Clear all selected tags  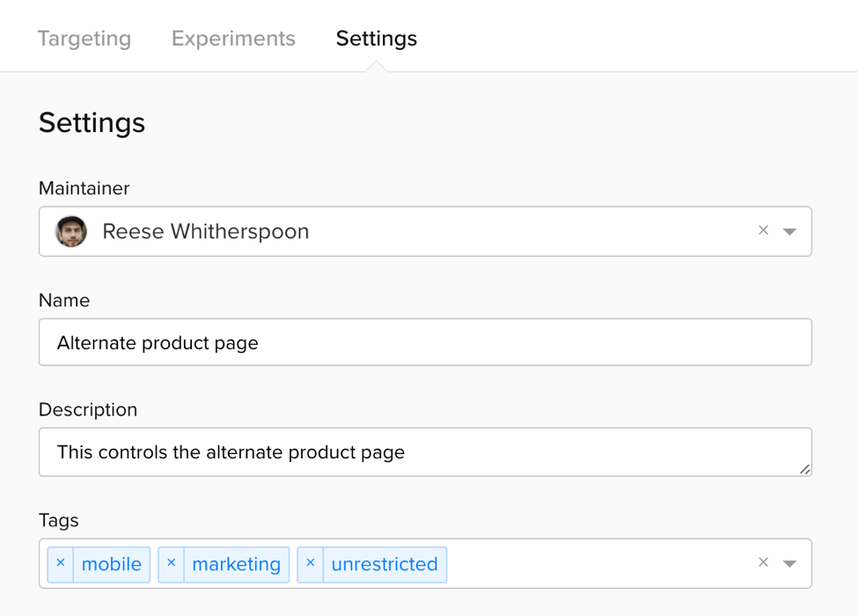point(763,563)
